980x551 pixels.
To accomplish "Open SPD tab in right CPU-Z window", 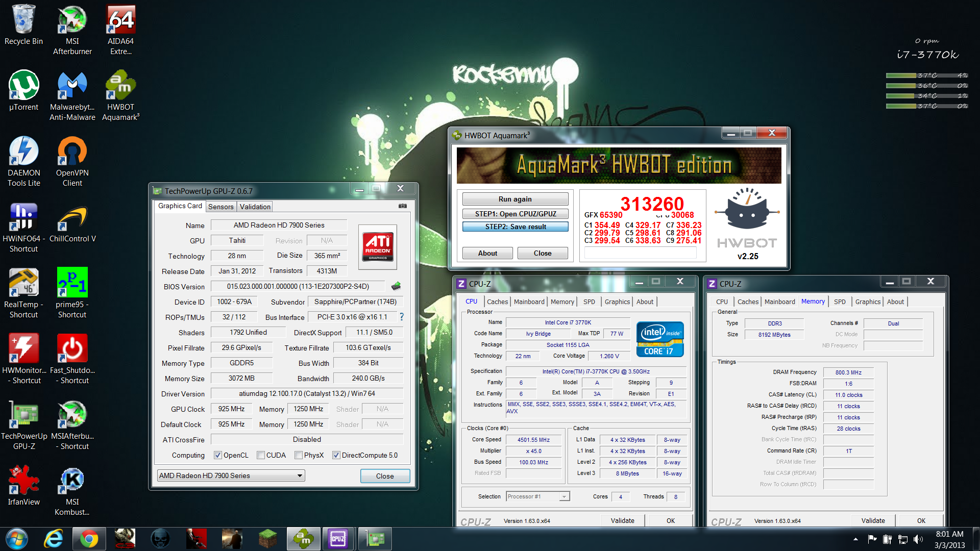I will click(840, 302).
